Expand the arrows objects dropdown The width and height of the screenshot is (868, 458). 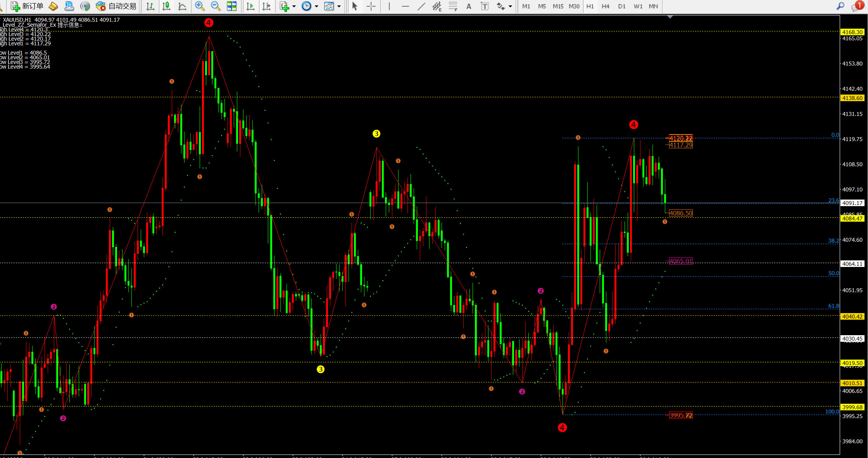[x=510, y=6]
